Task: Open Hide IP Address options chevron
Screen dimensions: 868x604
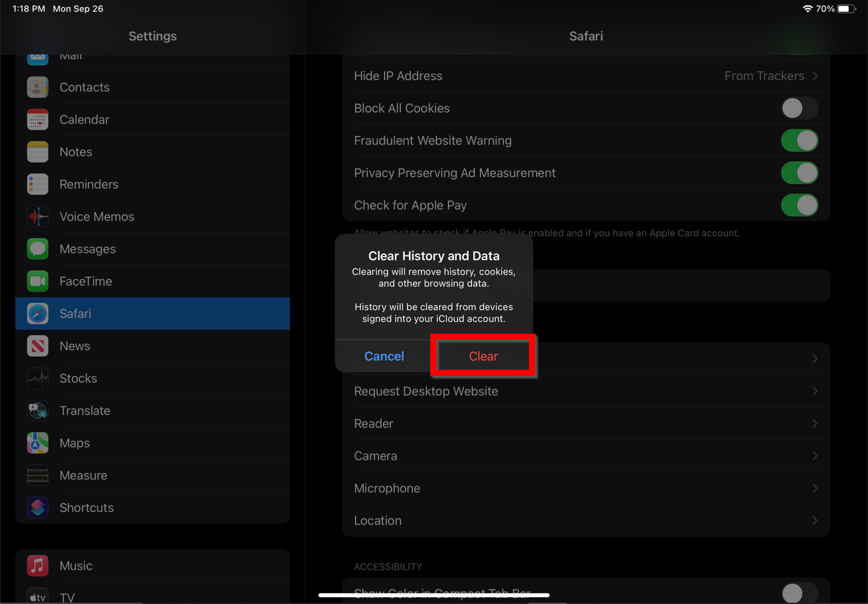Action: (x=815, y=76)
